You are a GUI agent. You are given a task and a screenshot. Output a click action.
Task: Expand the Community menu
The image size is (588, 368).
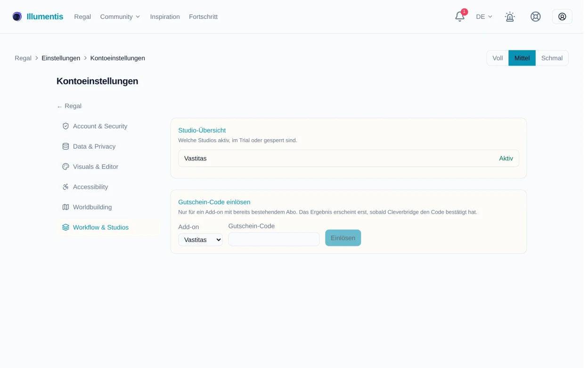120,17
